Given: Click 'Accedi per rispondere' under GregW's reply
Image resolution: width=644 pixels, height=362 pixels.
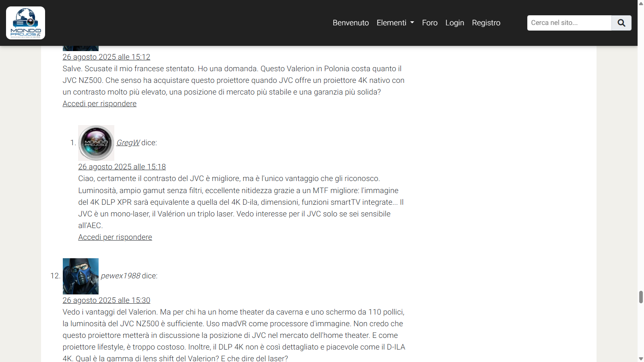Looking at the screenshot, I should click(x=115, y=237).
